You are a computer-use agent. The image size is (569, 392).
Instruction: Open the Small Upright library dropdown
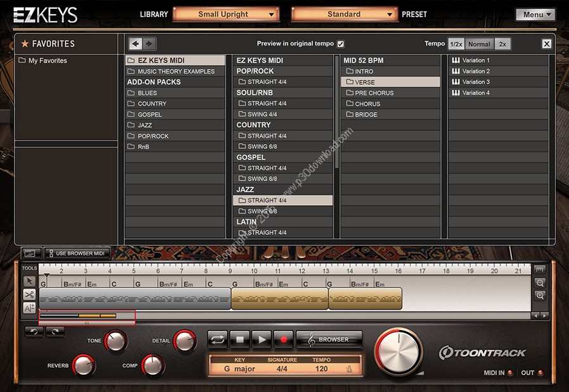pos(226,14)
